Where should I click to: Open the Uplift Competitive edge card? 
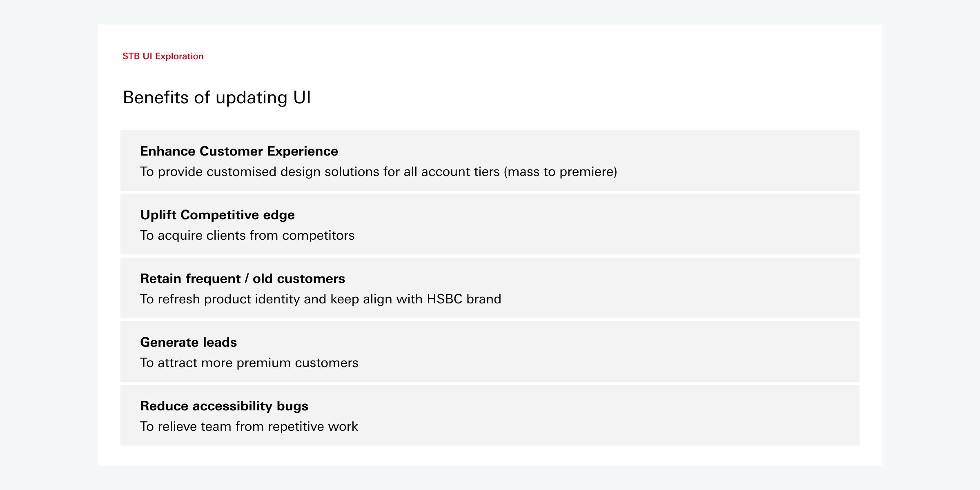[x=490, y=224]
